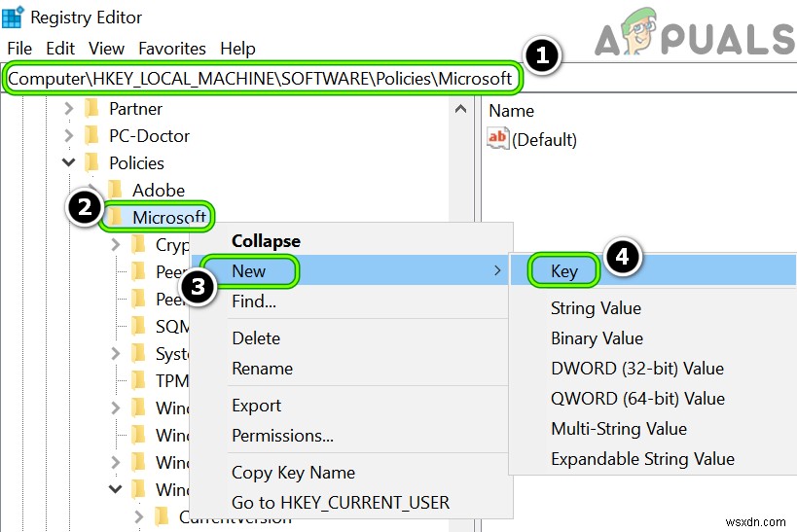Create a new QWORD (64-bit) Value
The height and width of the screenshot is (532, 797).
638,399
